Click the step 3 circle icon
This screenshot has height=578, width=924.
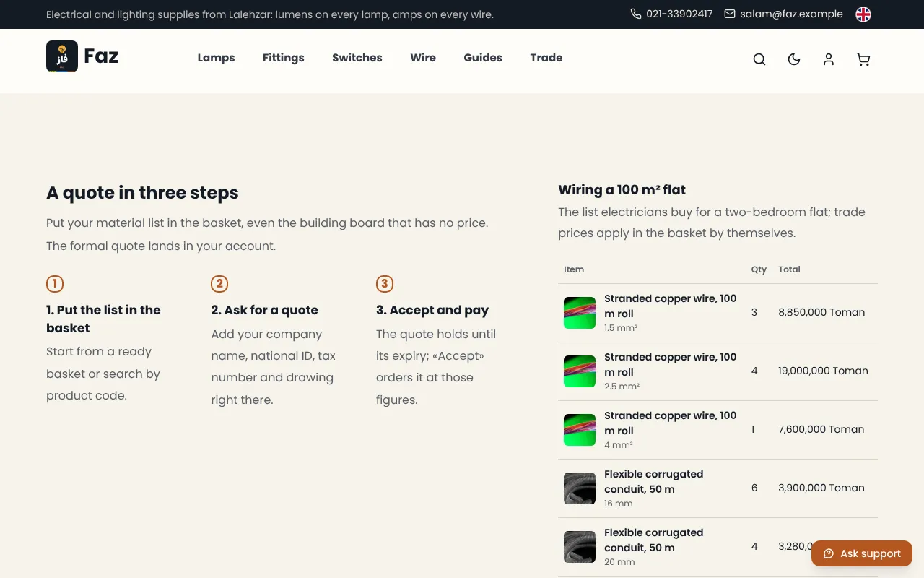tap(385, 284)
